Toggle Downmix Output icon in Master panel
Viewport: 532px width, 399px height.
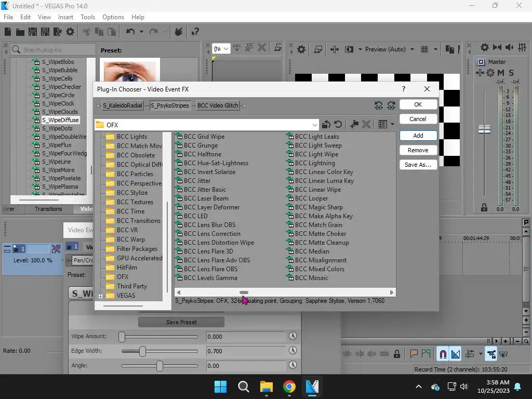[x=497, y=47]
